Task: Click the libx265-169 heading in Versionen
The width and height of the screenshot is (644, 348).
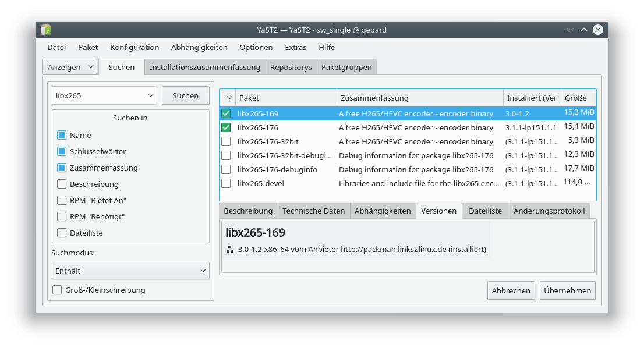Action: pos(255,233)
